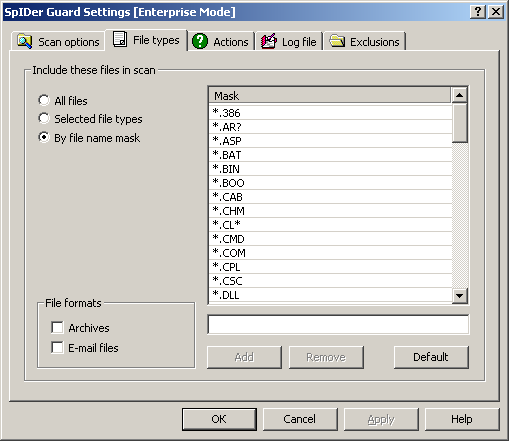Close the SpIDer Guard Settings dialog
Image resolution: width=509 pixels, height=441 pixels.
pyautogui.click(x=496, y=12)
